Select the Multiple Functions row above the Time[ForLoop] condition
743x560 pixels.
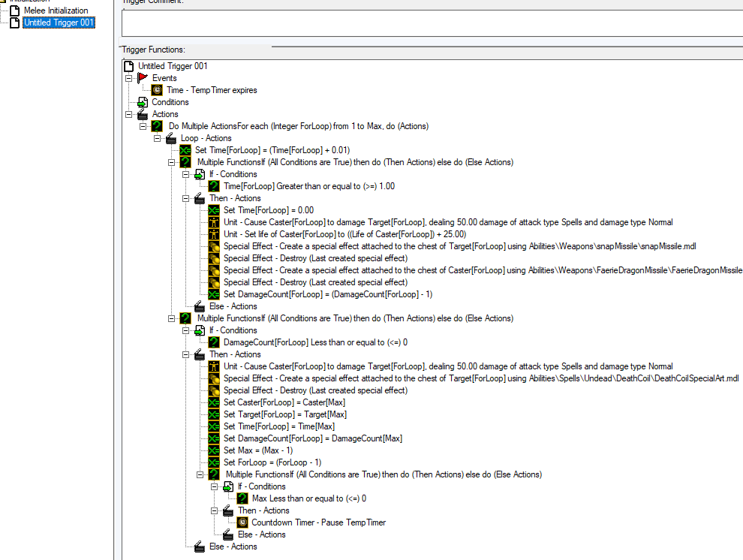(355, 162)
